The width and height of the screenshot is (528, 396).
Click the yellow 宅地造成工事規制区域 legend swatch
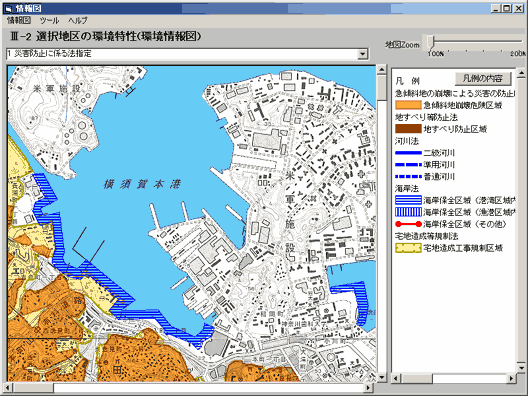point(408,248)
